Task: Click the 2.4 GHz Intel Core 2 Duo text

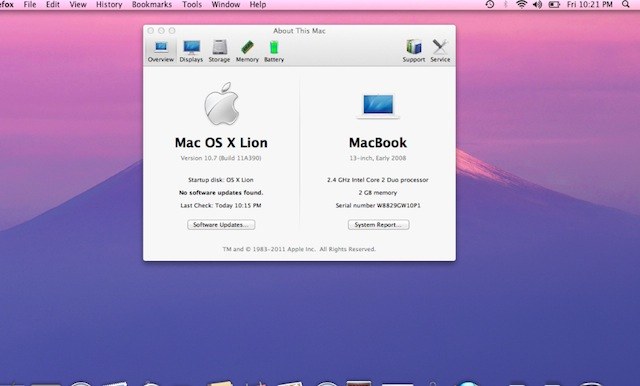Action: coord(378,180)
